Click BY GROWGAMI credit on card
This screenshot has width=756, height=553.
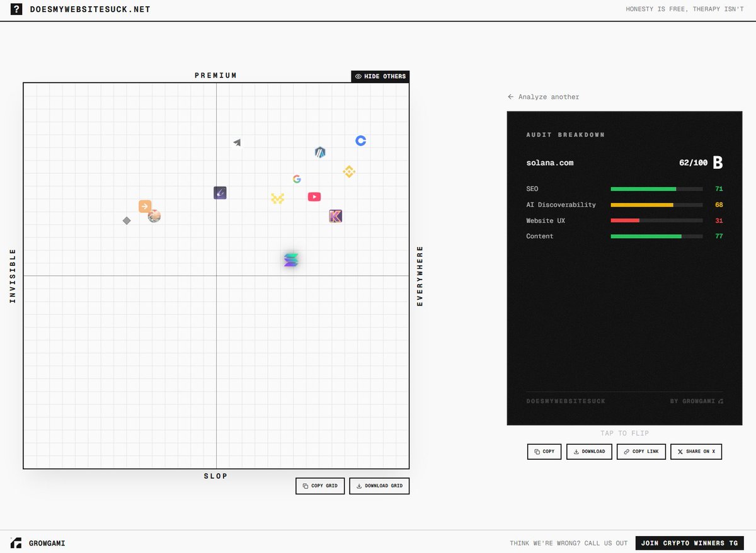click(697, 401)
